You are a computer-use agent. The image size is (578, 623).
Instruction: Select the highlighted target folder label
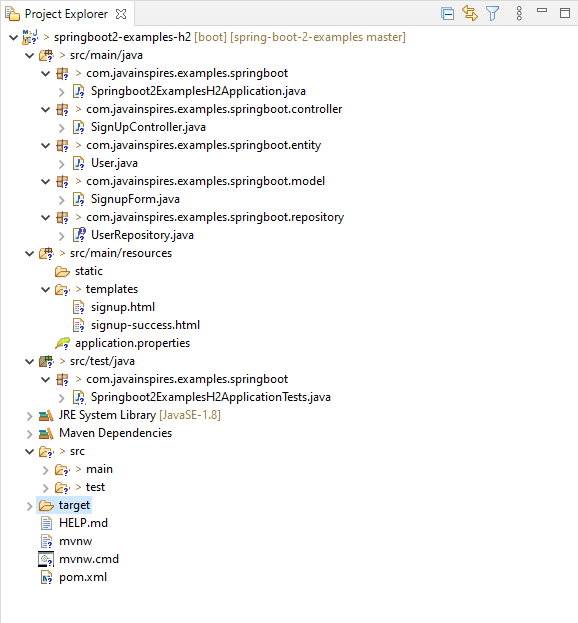coord(74,505)
